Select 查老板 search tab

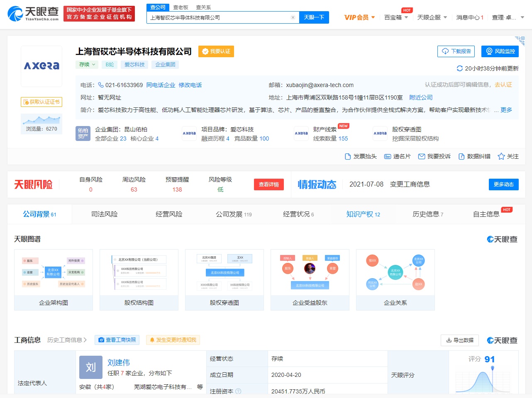coord(181,7)
